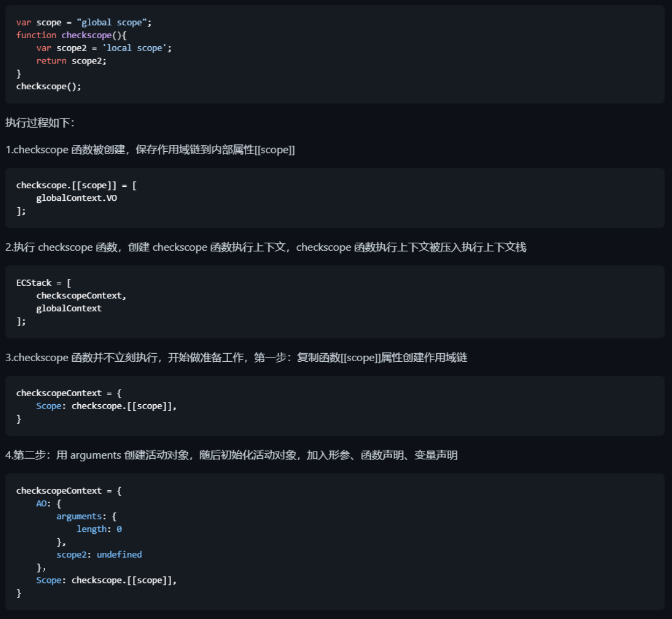This screenshot has width=672, height=619.
Task: Click the '执行过程如下:' paragraph
Action: click(x=40, y=123)
